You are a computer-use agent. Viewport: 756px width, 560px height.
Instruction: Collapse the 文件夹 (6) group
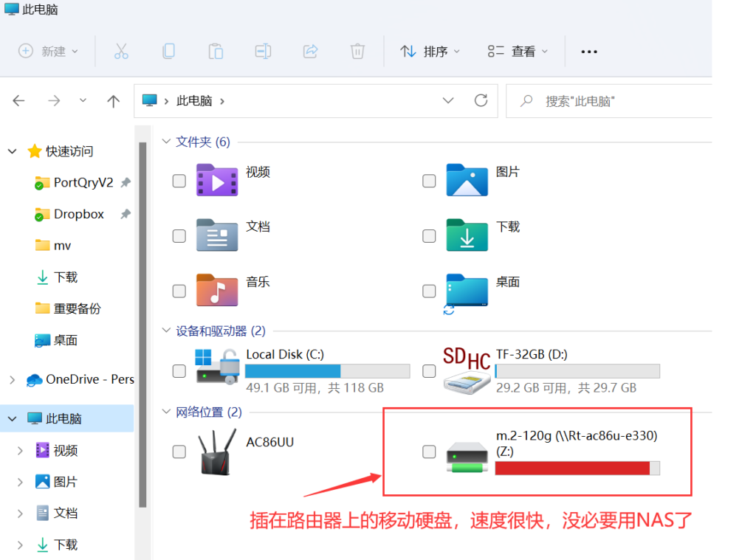(x=166, y=142)
